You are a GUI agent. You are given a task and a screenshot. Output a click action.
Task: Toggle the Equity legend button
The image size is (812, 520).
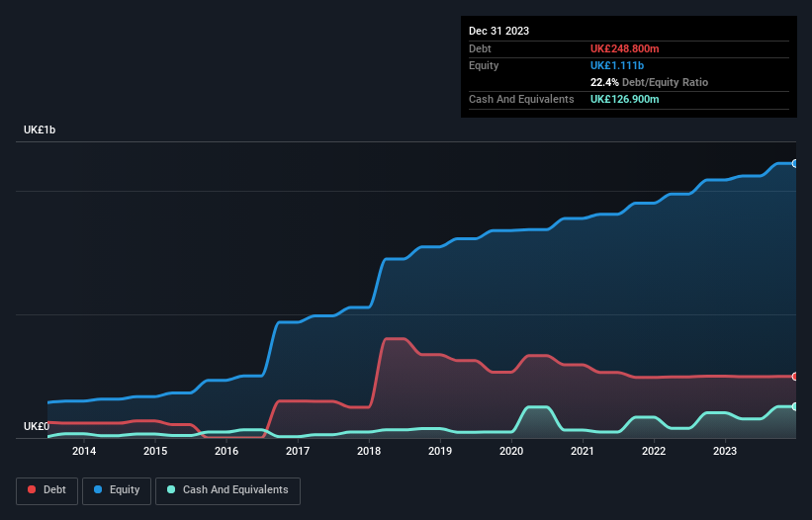point(117,490)
